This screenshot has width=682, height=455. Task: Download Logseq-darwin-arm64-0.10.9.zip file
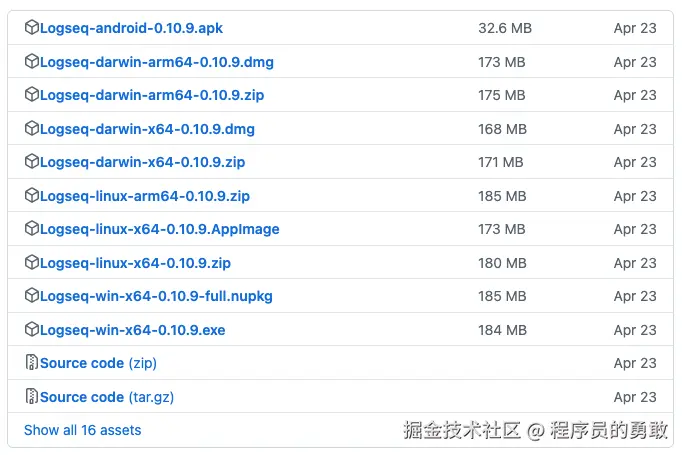tap(151, 95)
